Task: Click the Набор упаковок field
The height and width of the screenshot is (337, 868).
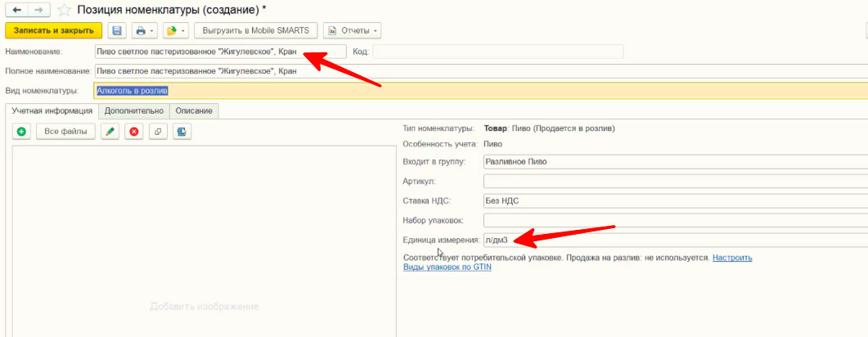Action: [x=676, y=220]
